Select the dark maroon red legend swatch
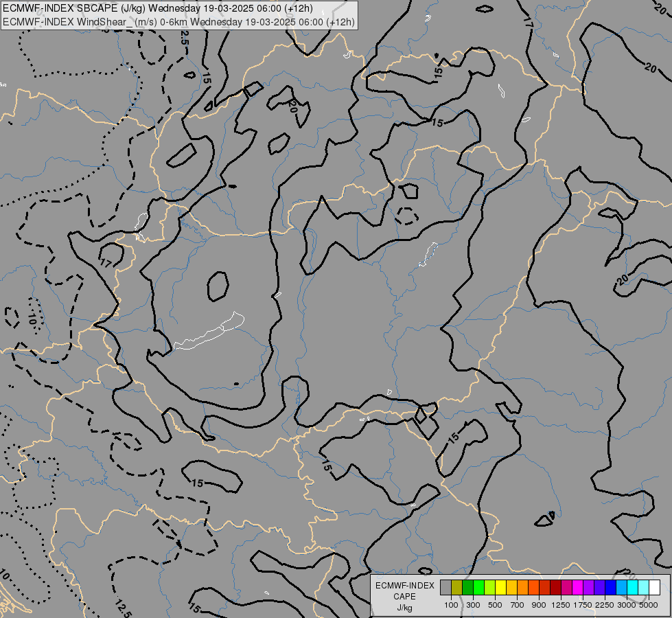Image resolution: width=672 pixels, height=618 pixels. pos(555,587)
